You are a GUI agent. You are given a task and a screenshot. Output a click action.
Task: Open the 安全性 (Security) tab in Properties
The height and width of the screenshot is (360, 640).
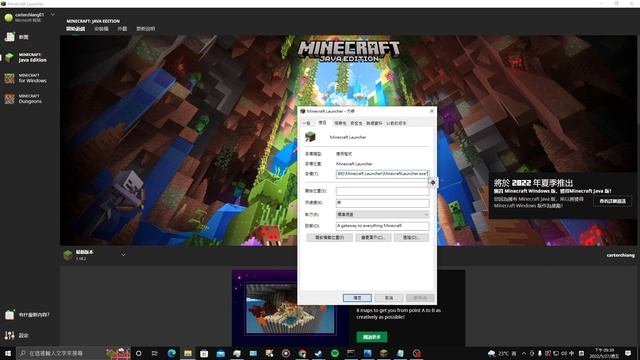(356, 123)
